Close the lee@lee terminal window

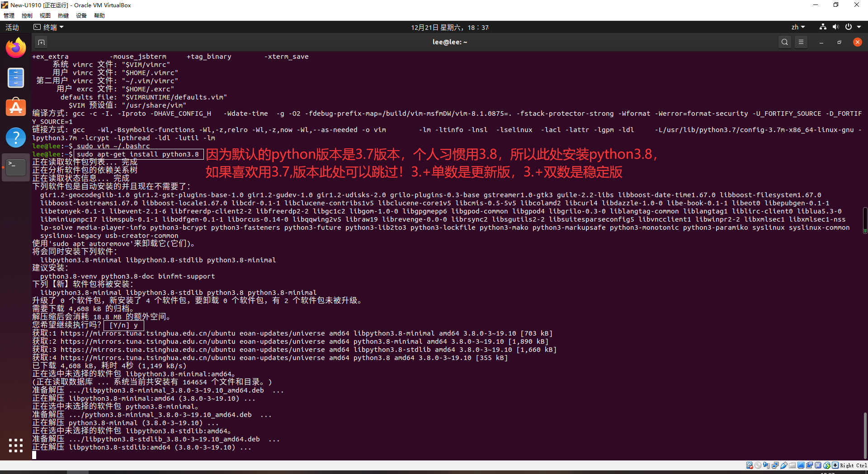pyautogui.click(x=857, y=42)
